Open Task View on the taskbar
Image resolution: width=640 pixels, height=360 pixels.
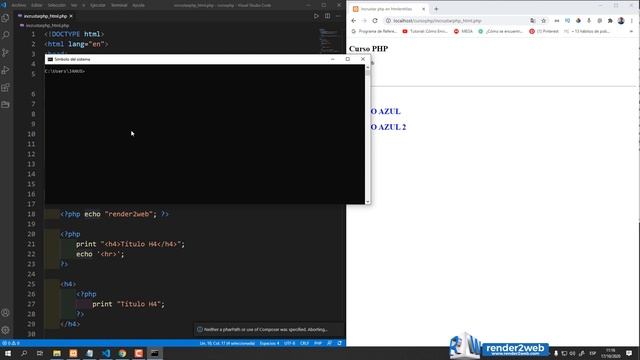tap(40, 353)
